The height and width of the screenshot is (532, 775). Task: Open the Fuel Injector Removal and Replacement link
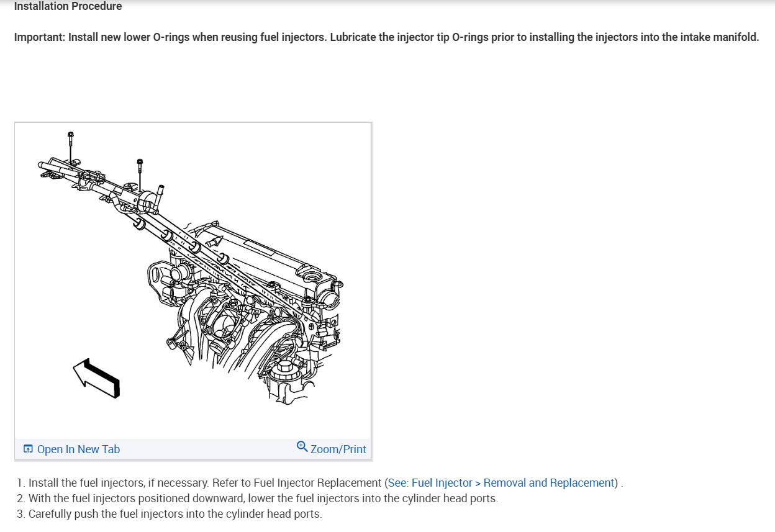coord(501,483)
